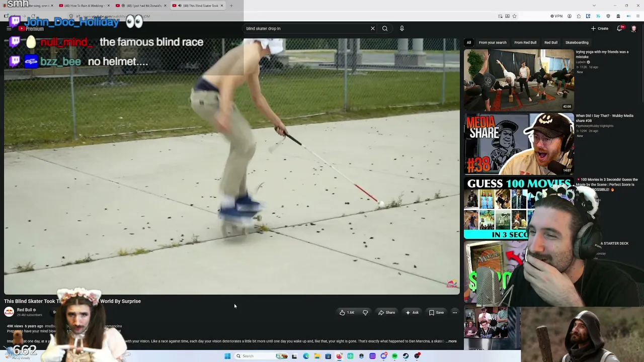Viewport: 644px width, 362px height.
Task: Click the YouTube search magnifier button
Action: pyautogui.click(x=385, y=29)
